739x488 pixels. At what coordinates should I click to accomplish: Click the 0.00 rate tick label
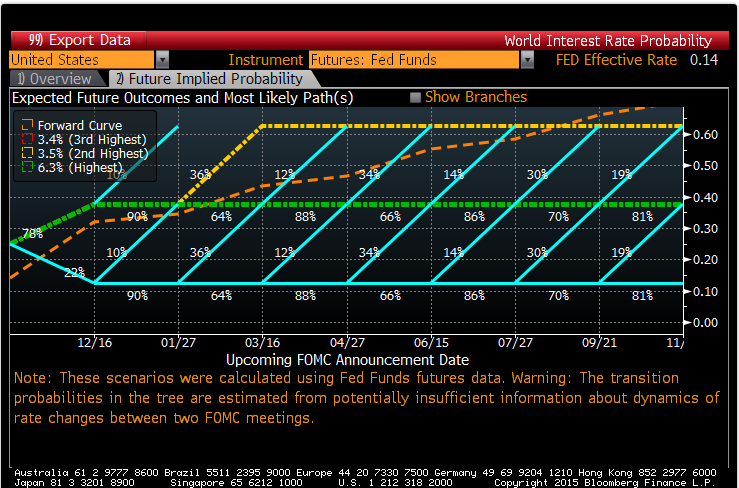click(x=705, y=323)
